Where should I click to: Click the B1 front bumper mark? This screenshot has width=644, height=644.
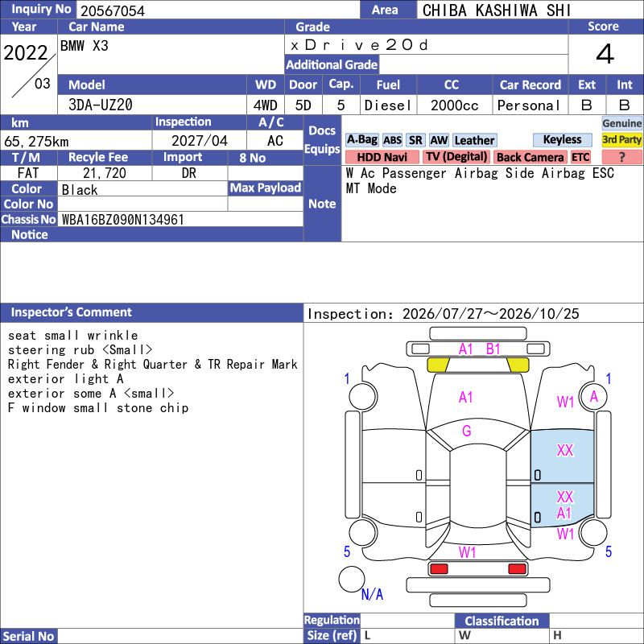pos(493,349)
